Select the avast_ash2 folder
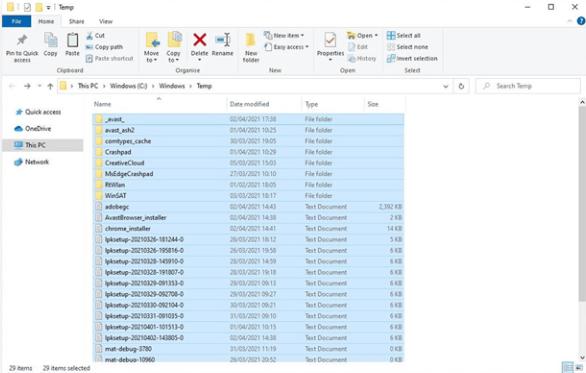The width and height of the screenshot is (586, 373). [x=248, y=130]
